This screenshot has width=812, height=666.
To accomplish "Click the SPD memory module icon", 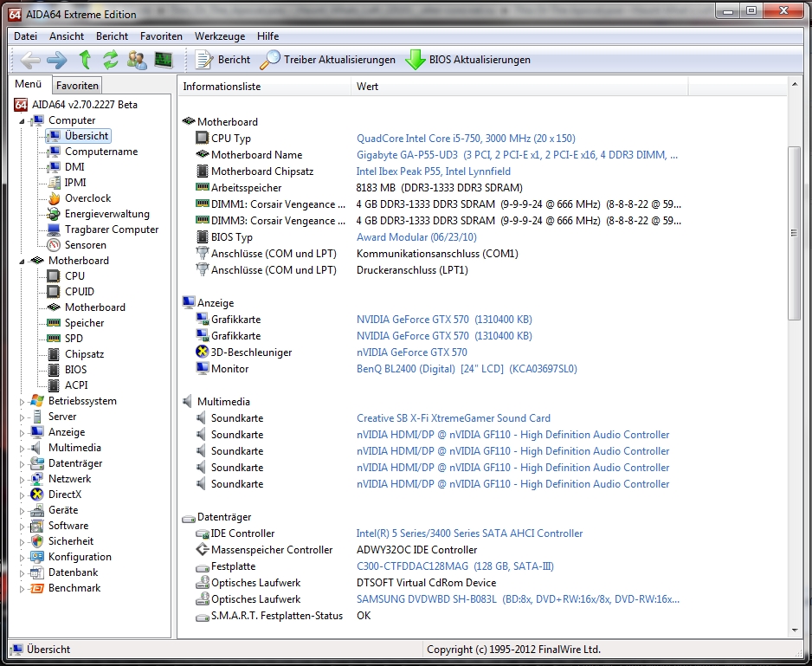I will [x=54, y=338].
